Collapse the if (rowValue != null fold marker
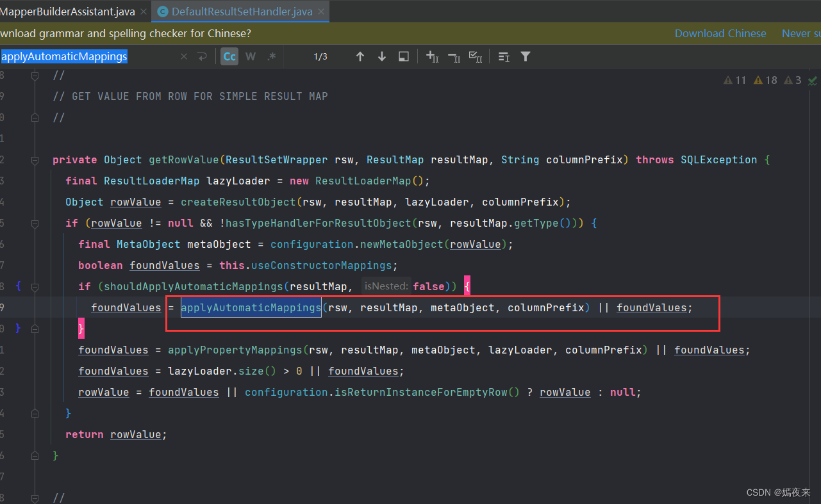The height and width of the screenshot is (504, 821). [x=35, y=223]
